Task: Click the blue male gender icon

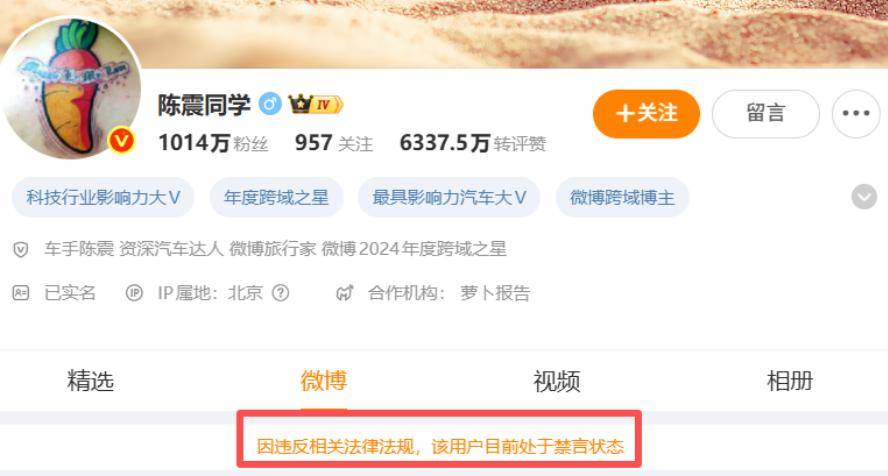Action: [270, 104]
